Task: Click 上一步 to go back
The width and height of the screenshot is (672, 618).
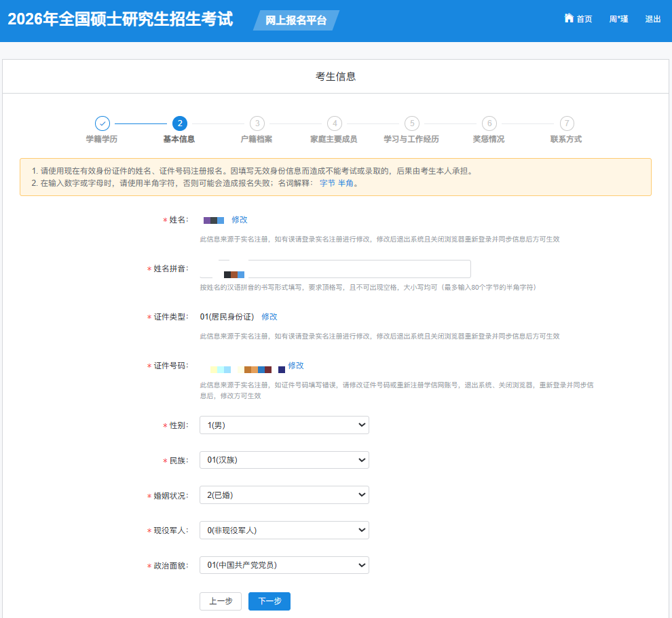Action: [220, 601]
